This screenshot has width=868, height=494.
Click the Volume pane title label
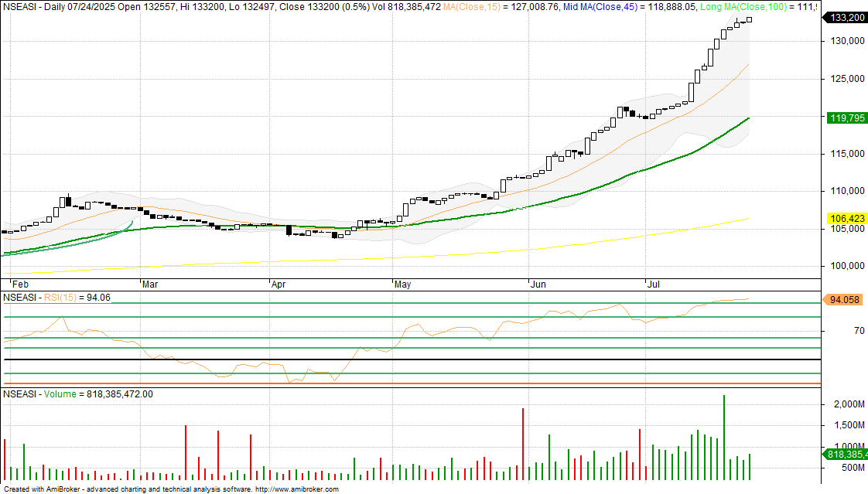tap(60, 394)
